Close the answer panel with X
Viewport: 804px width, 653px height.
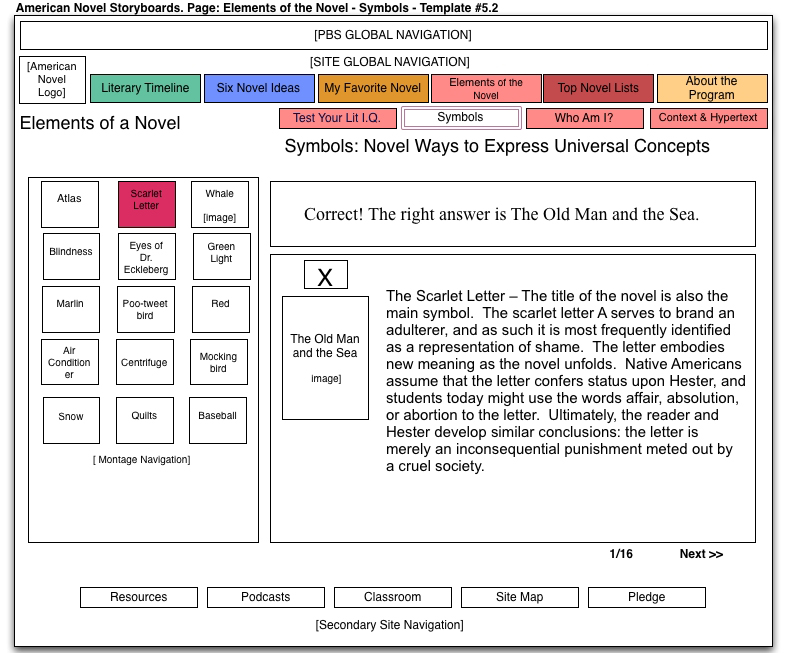(x=325, y=275)
